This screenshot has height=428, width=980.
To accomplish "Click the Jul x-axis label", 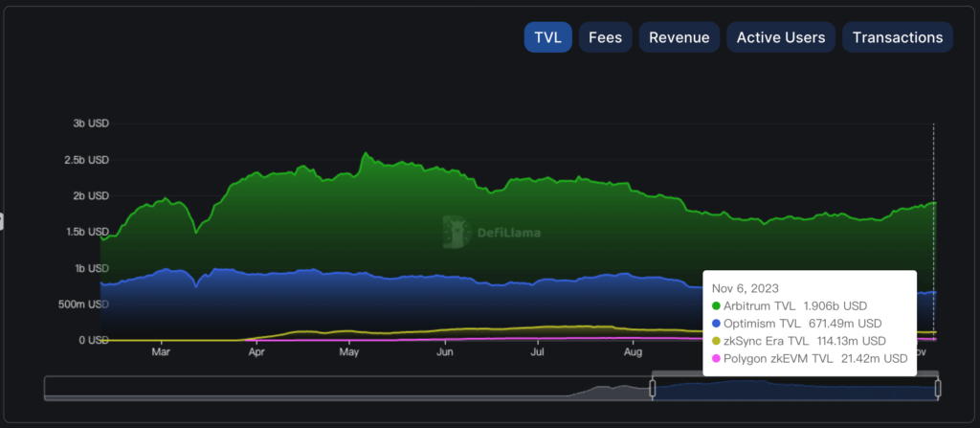I will (x=538, y=352).
